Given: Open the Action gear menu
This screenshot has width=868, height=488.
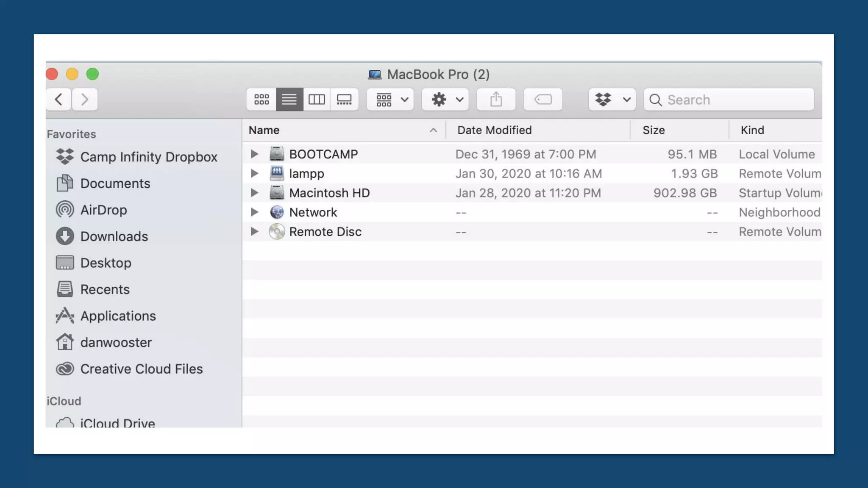Looking at the screenshot, I should pos(445,100).
